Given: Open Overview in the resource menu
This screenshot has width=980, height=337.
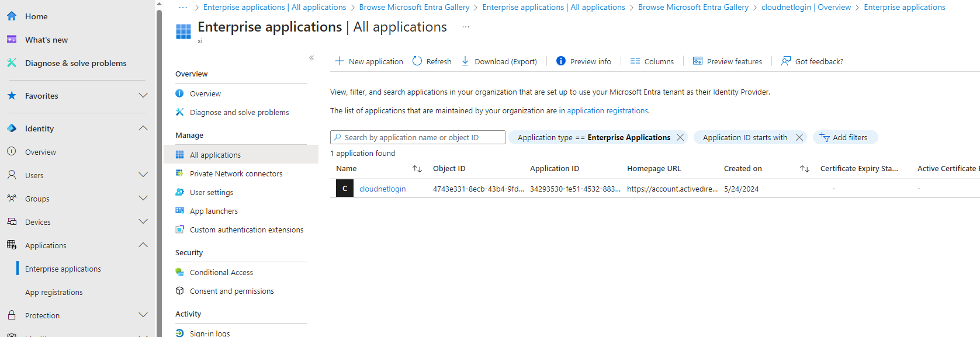Looking at the screenshot, I should point(205,93).
